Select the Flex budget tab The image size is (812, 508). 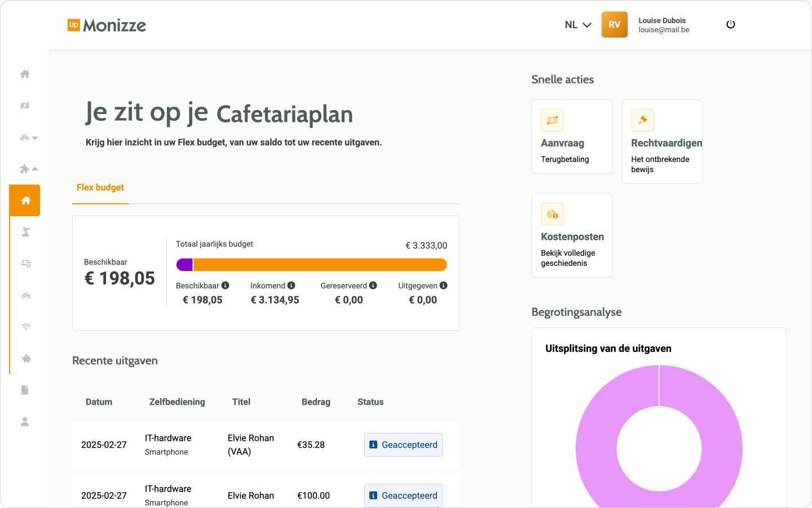[100, 187]
